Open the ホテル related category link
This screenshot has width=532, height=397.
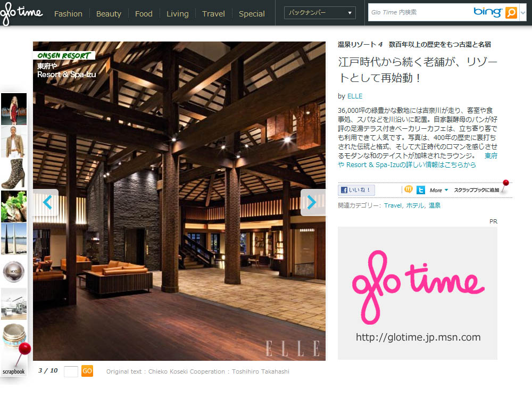click(415, 205)
